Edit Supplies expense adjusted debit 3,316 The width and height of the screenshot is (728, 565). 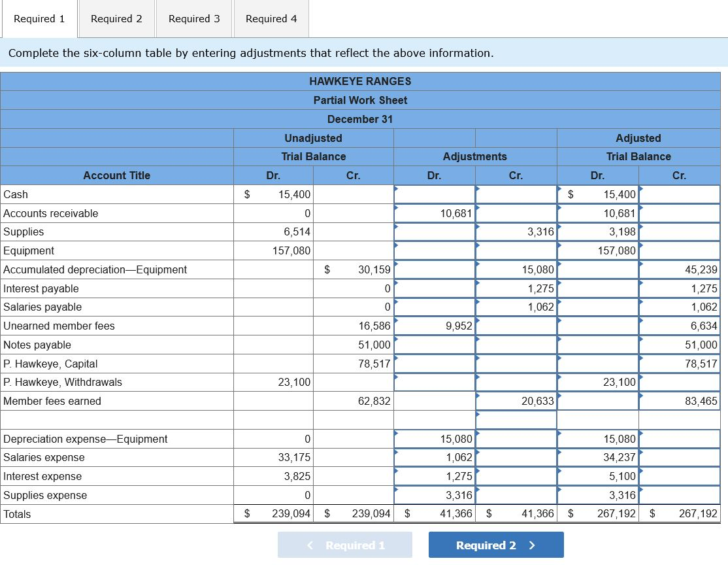[598, 495]
